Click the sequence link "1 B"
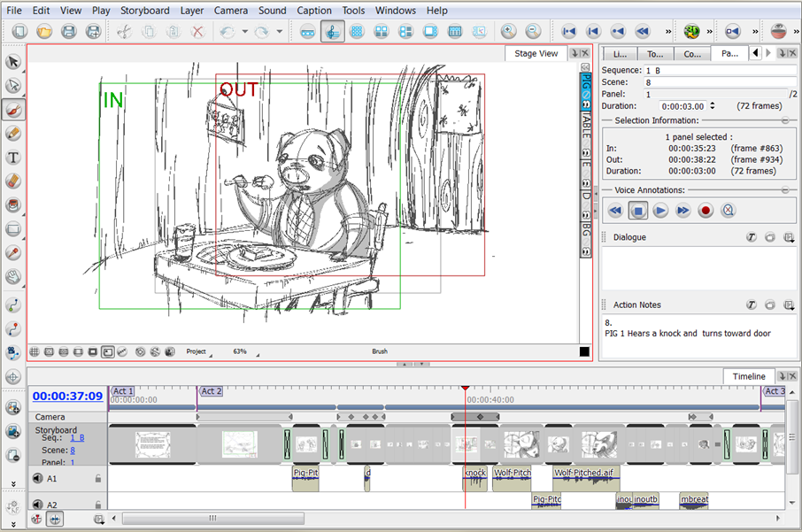 pyautogui.click(x=76, y=436)
